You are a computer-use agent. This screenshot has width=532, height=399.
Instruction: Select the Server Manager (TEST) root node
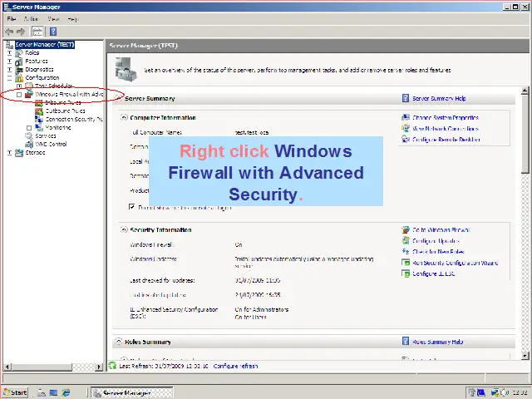pyautogui.click(x=44, y=44)
